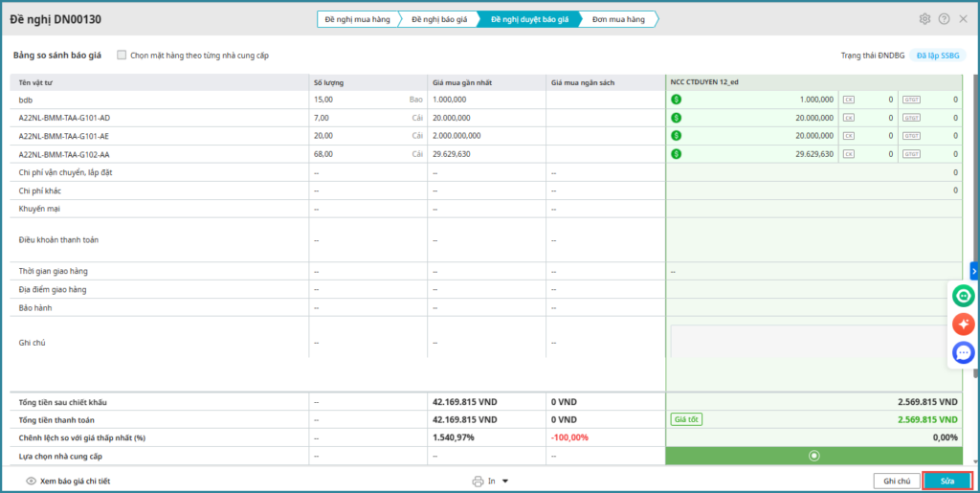Click the Sửa button

[947, 481]
